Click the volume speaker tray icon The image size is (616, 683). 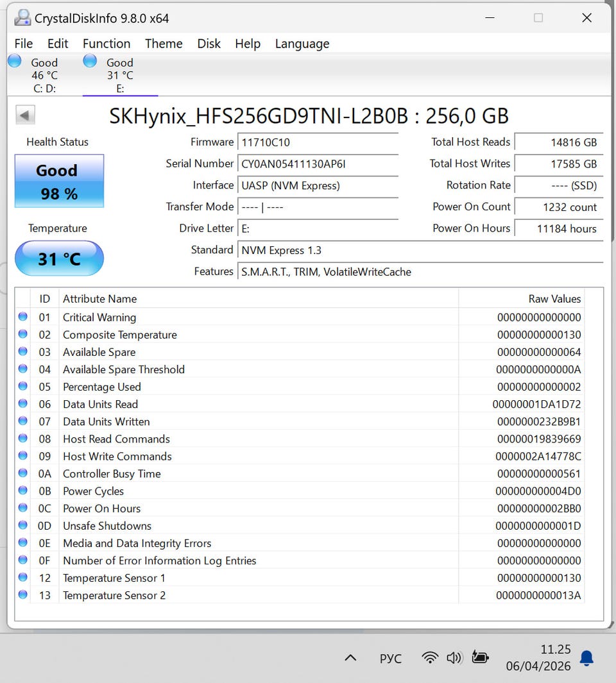coord(454,657)
